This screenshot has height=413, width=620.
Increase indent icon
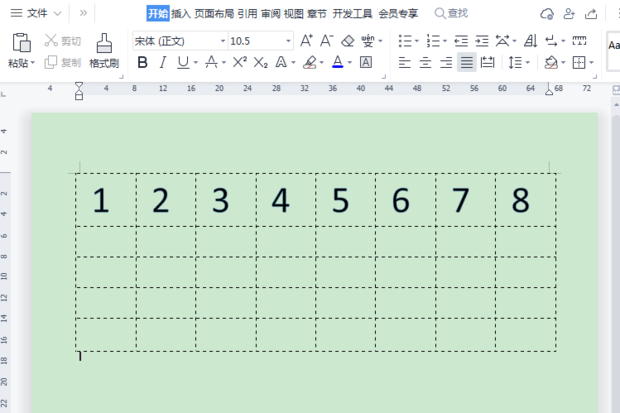coord(482,41)
